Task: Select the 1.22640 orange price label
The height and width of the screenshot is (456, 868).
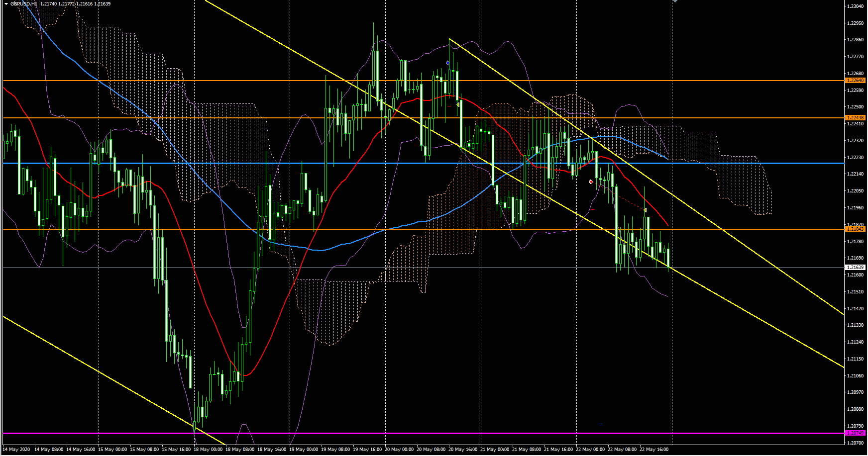Action: pos(856,81)
